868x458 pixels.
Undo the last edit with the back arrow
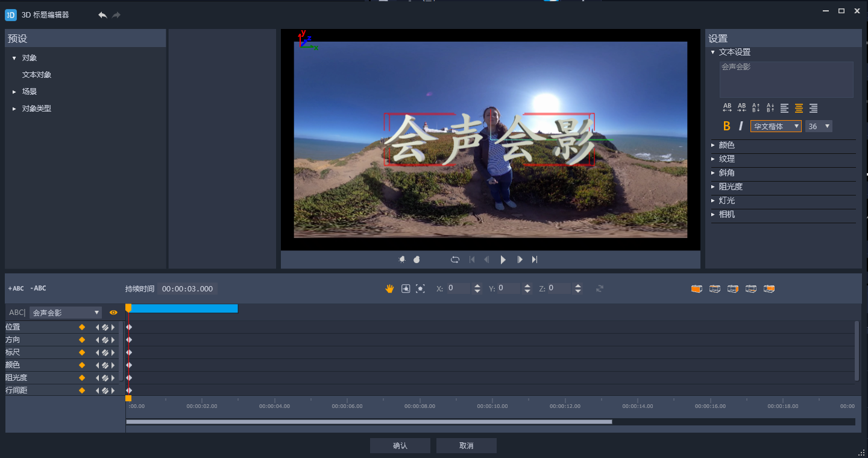[x=102, y=15]
